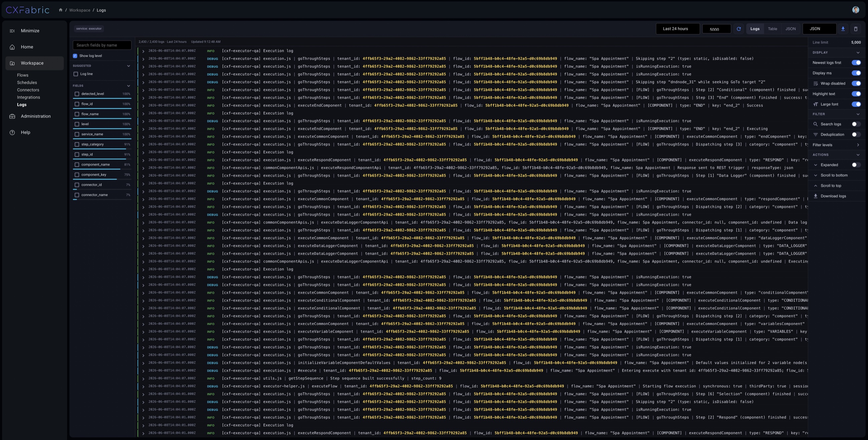Check the Log line checkbox
The image size is (868, 440).
pyautogui.click(x=76, y=74)
